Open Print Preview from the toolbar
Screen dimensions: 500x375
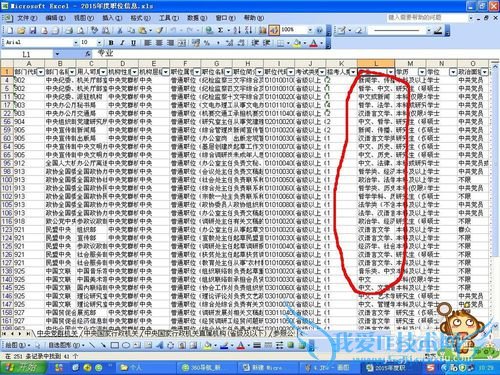tap(81, 31)
